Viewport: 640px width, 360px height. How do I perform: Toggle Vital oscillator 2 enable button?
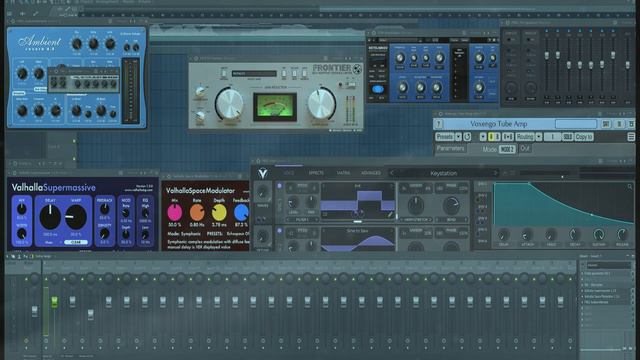280,231
